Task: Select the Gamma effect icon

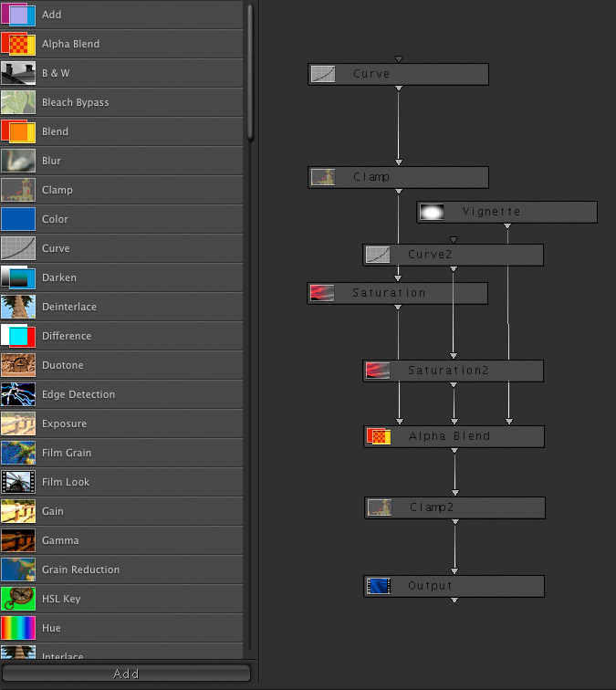Action: point(18,540)
